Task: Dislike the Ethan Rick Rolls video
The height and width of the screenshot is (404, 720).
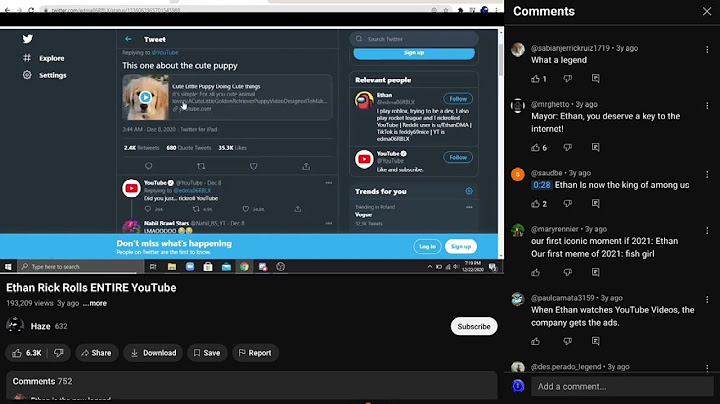Action: [x=59, y=353]
